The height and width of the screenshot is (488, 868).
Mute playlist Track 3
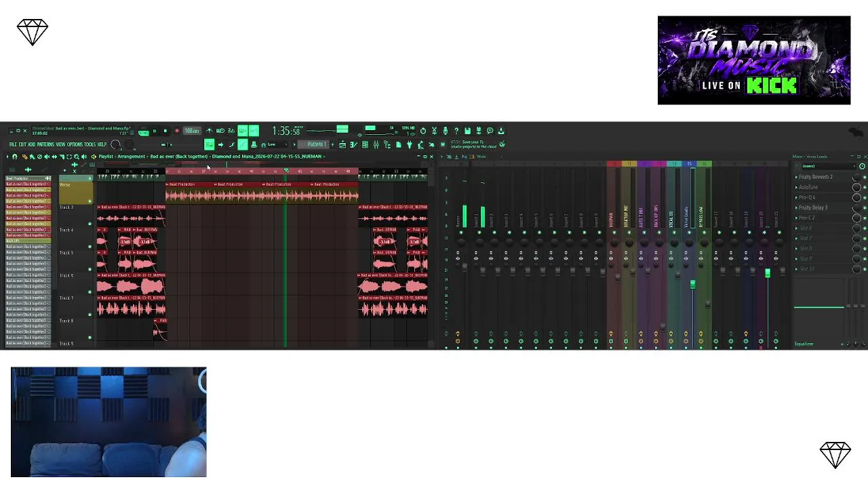click(x=90, y=224)
